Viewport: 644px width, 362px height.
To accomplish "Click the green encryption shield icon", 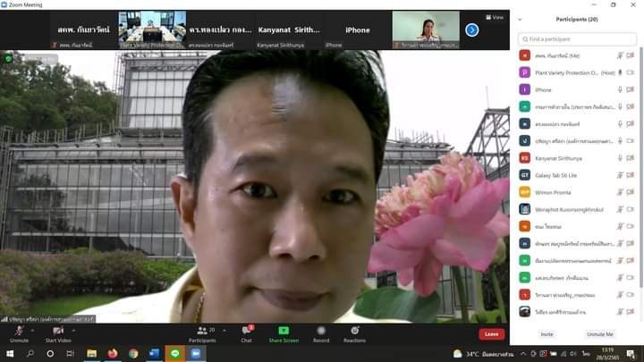I will click(9, 58).
